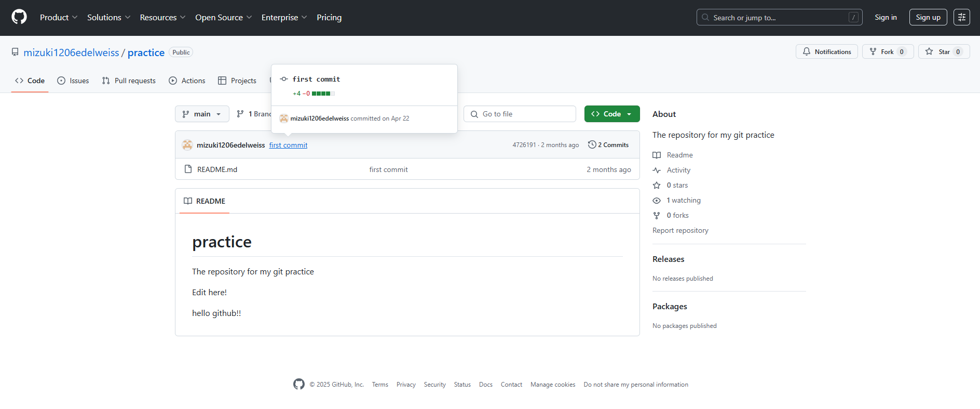Open the green Code dropdown button
This screenshot has height=409, width=980.
[612, 114]
